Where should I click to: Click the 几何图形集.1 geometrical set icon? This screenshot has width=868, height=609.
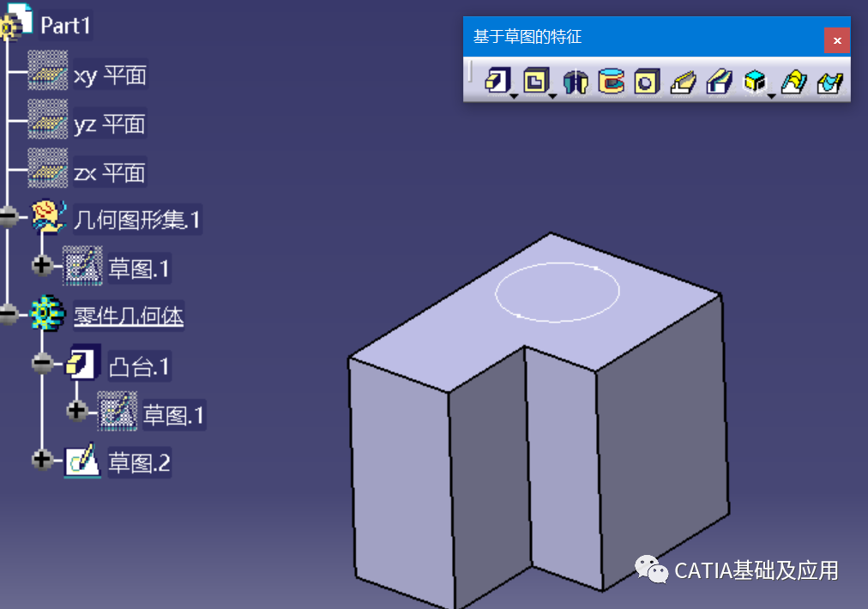click(49, 216)
